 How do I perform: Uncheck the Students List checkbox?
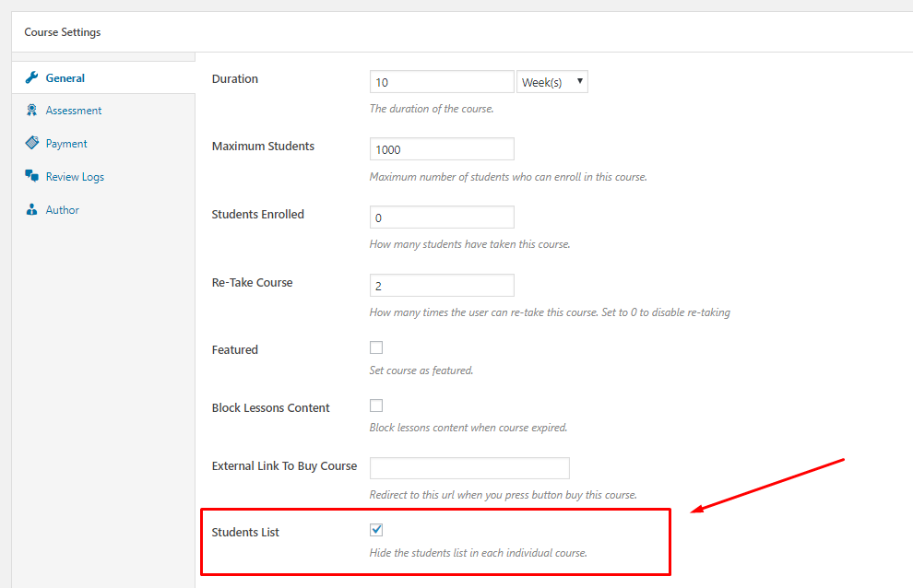[376, 530]
